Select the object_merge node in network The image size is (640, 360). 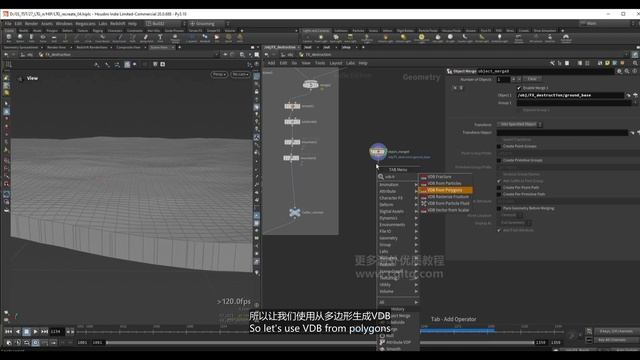[378, 152]
